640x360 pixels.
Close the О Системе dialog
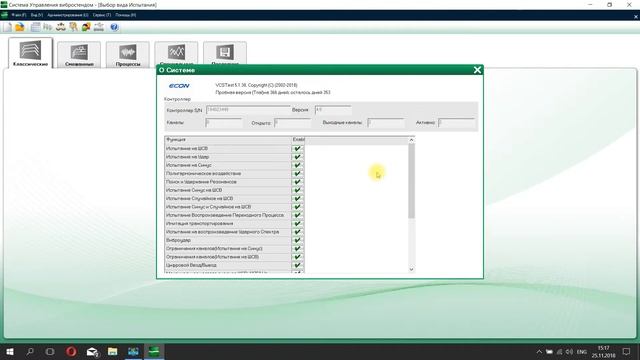477,70
